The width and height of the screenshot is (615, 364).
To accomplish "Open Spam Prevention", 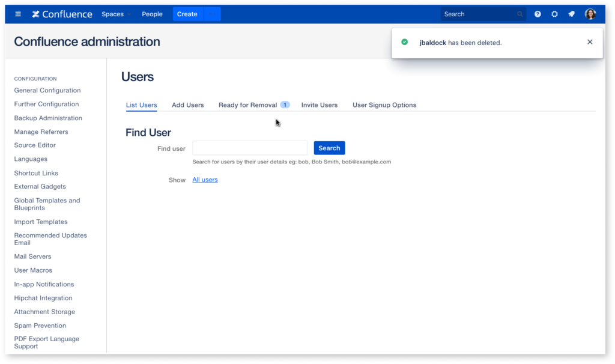I will tap(40, 326).
